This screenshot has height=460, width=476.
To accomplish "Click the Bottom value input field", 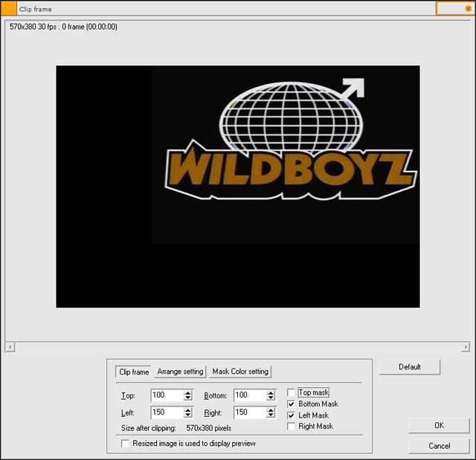I will point(250,395).
